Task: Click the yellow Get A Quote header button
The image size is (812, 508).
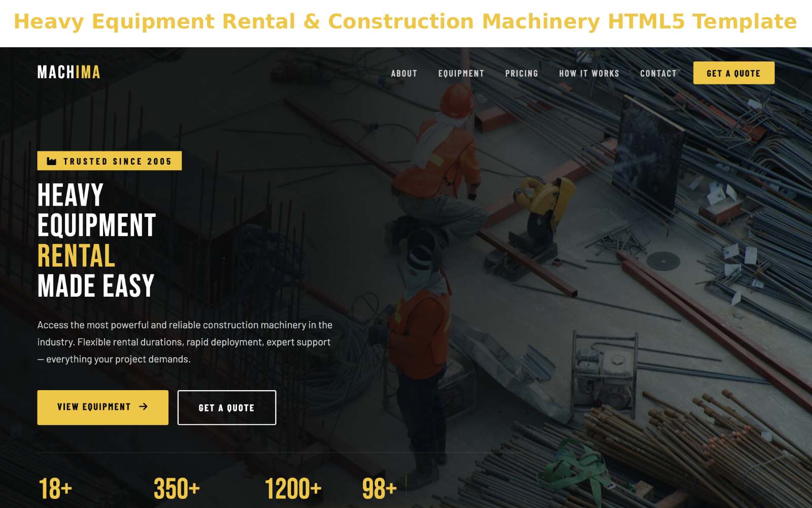Action: click(733, 73)
